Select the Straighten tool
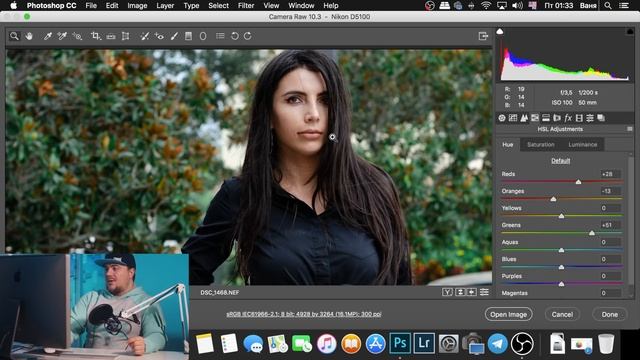640x360 pixels. tap(111, 36)
